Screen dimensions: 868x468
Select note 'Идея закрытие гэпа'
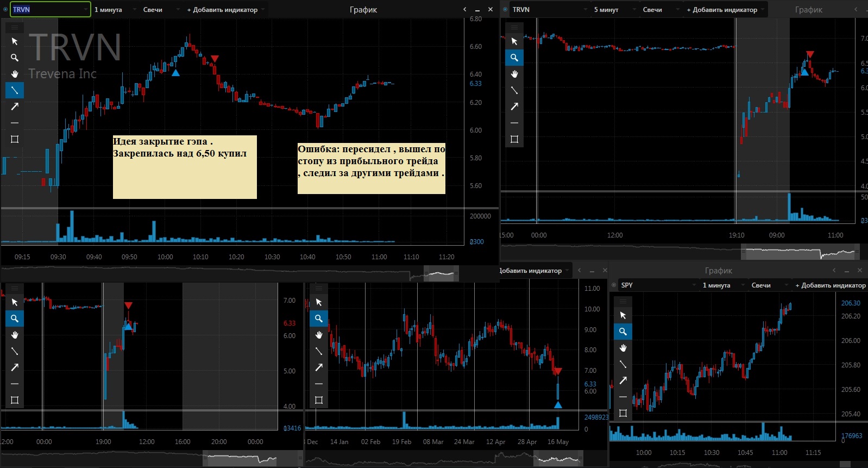pos(185,167)
